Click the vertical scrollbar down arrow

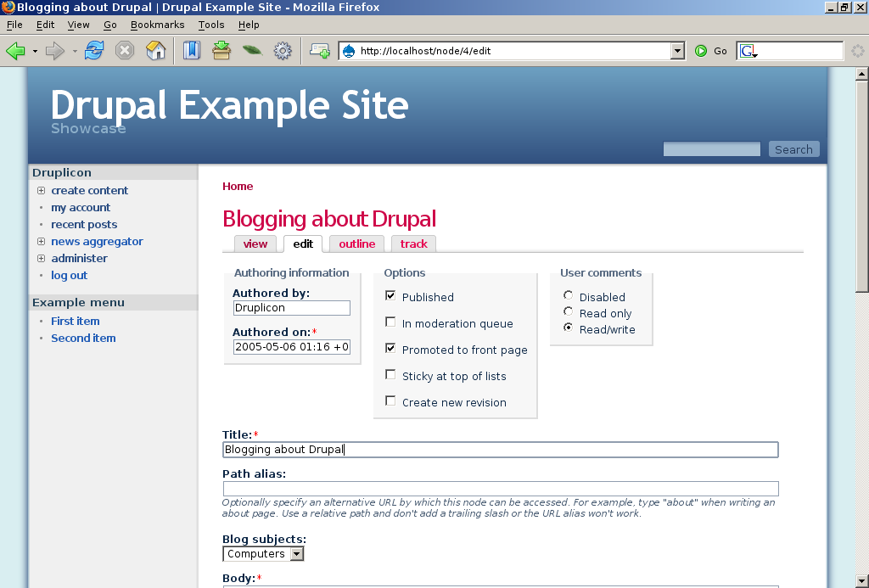coord(862,581)
